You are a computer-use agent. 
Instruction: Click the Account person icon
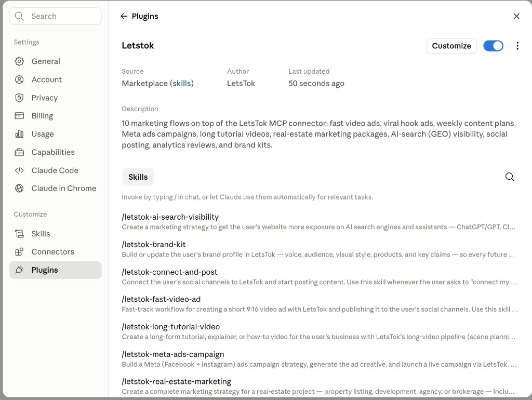19,79
